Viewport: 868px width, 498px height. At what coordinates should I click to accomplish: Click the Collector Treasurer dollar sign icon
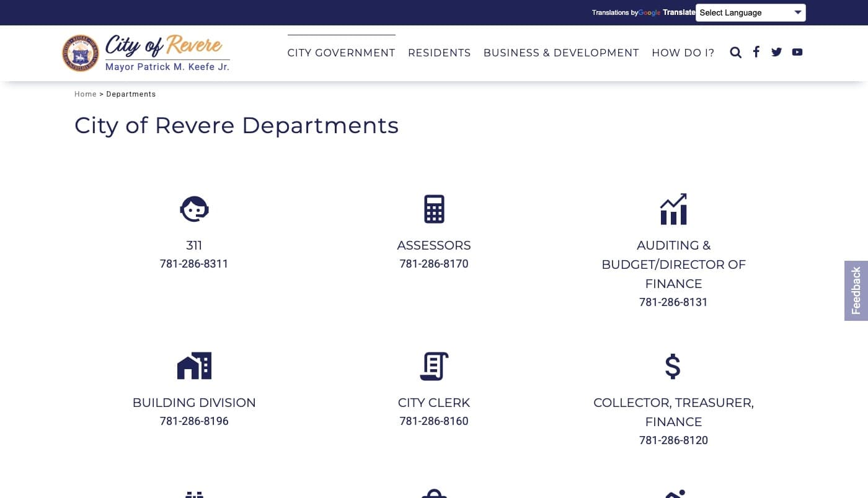point(673,366)
